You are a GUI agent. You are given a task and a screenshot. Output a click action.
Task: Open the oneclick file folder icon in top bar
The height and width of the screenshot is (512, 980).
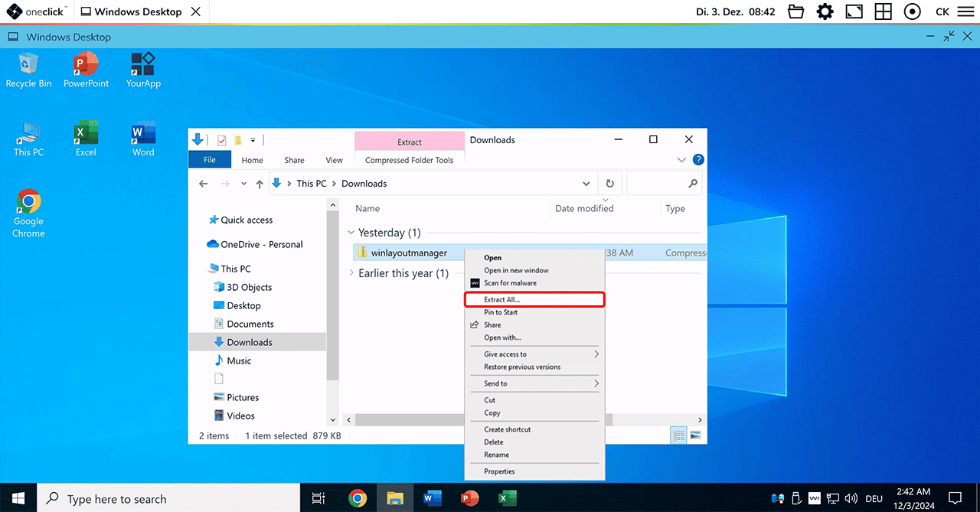(796, 11)
